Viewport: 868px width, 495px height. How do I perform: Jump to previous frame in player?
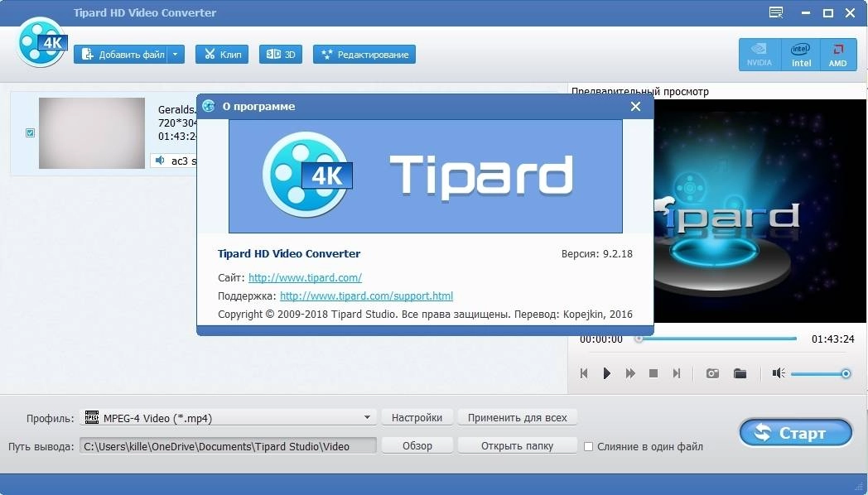583,373
